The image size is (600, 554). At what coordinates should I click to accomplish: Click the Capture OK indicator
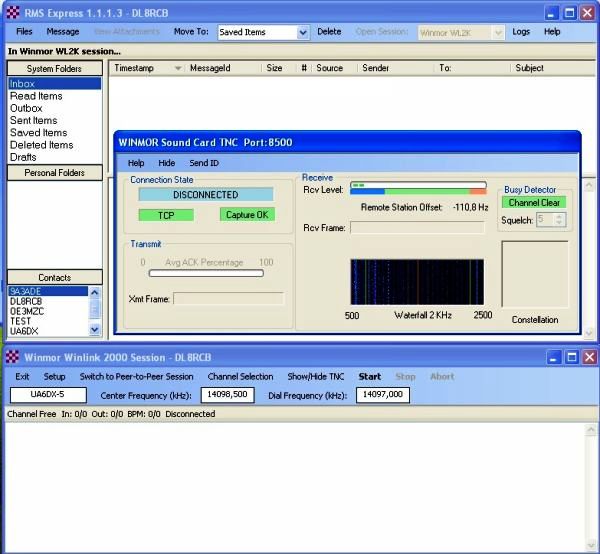click(247, 215)
